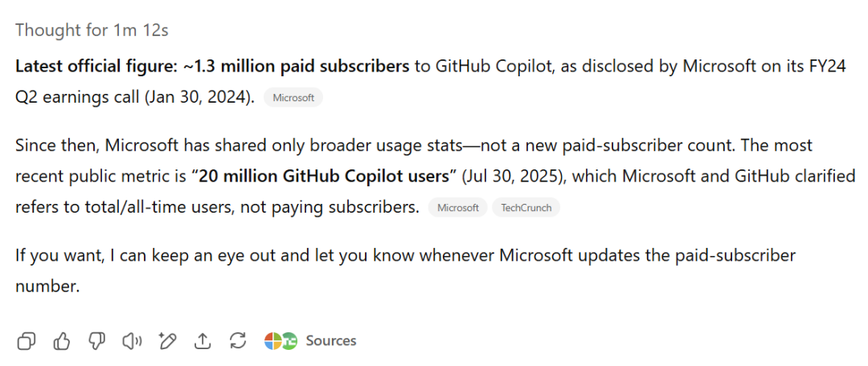Mark the response with thumbs down

96,341
